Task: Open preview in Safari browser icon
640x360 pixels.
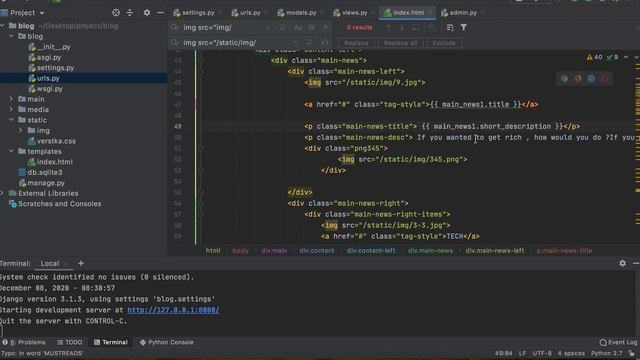Action: click(x=591, y=78)
